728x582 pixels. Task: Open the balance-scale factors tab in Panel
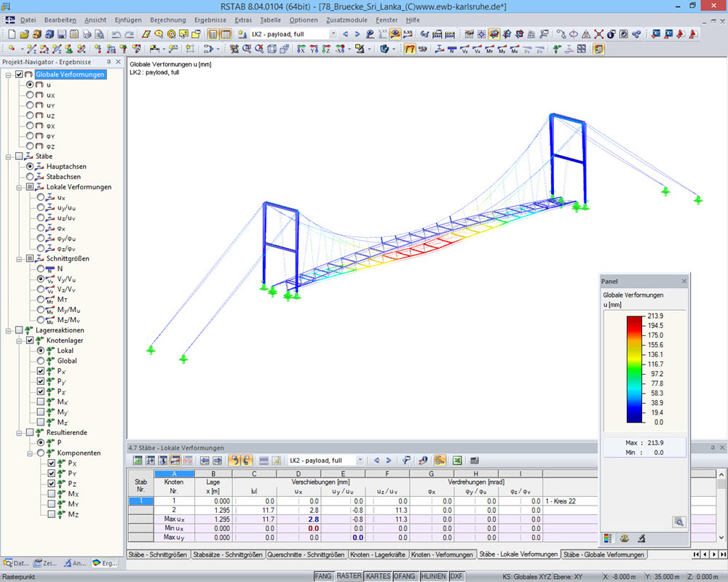(x=625, y=538)
